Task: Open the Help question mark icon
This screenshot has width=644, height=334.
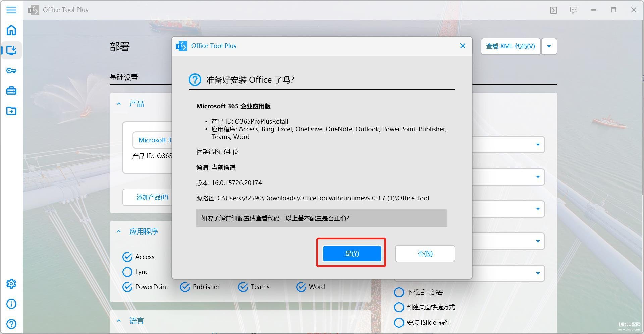Action: pyautogui.click(x=11, y=324)
